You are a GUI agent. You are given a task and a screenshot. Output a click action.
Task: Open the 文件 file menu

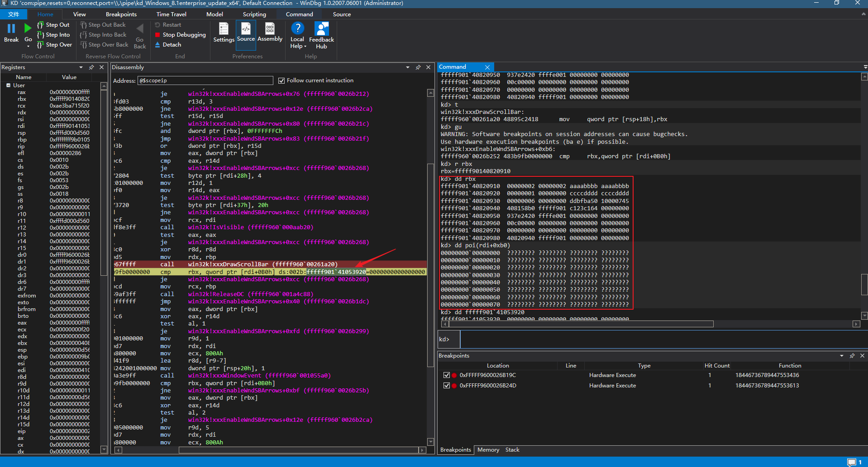14,14
